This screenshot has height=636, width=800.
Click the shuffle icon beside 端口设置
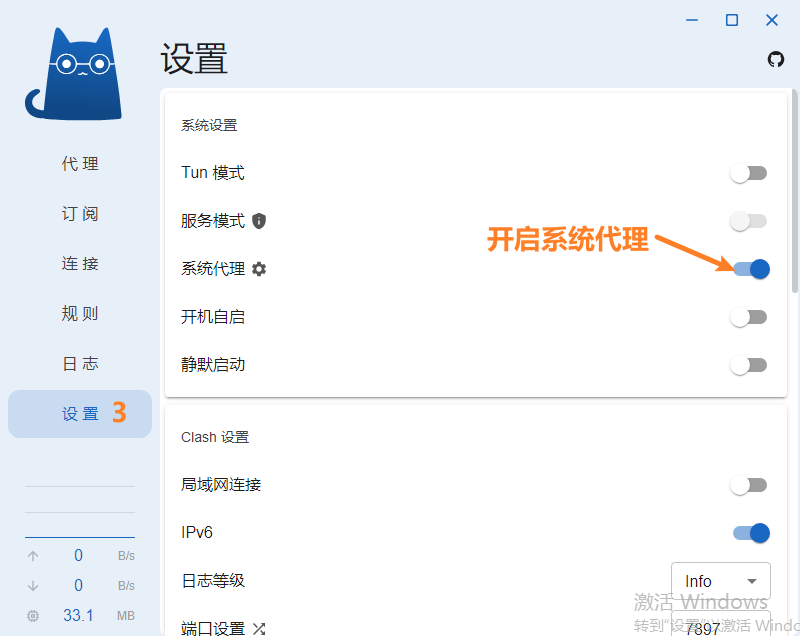click(259, 629)
